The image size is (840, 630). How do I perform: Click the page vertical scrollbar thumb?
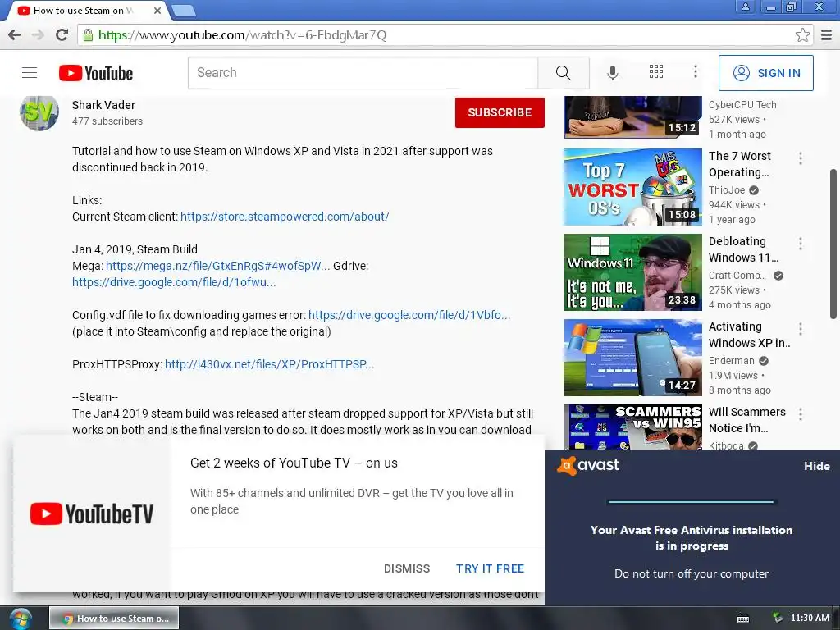click(833, 244)
